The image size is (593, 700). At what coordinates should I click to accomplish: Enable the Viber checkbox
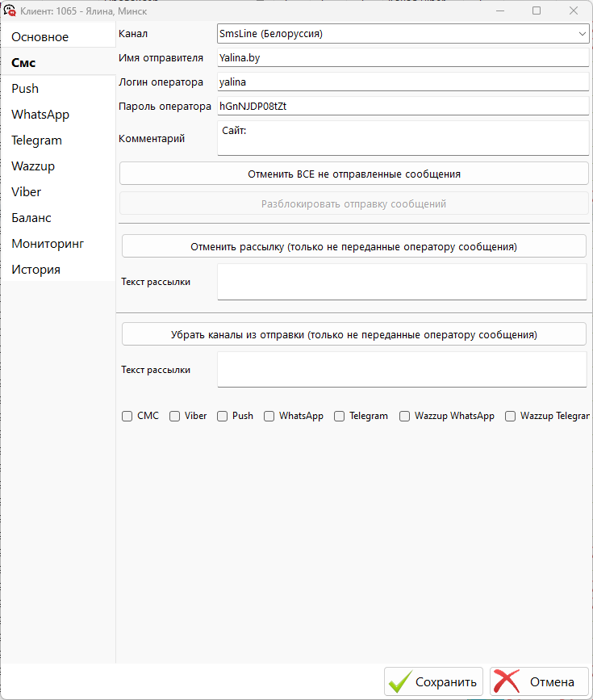tap(174, 416)
